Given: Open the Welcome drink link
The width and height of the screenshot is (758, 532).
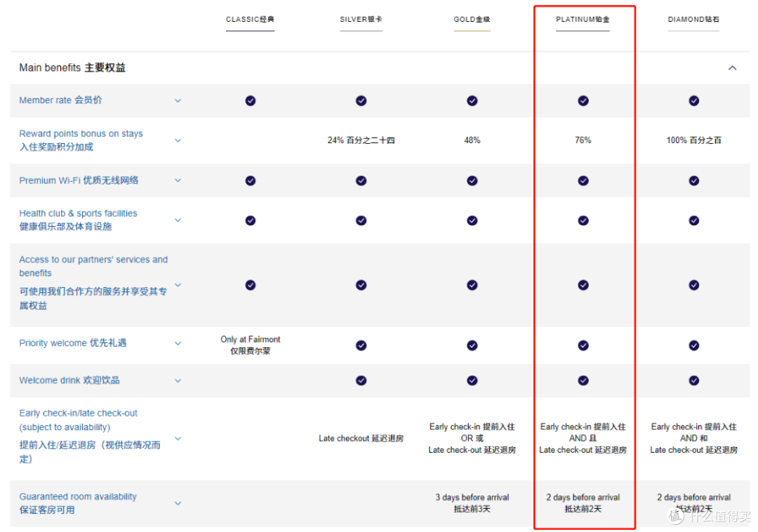Looking at the screenshot, I should (x=69, y=380).
